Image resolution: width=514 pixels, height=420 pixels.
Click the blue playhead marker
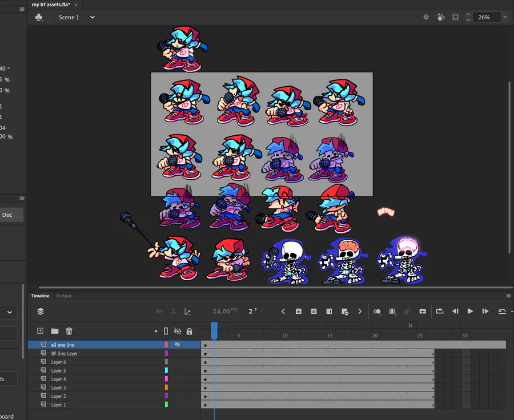pyautogui.click(x=214, y=330)
